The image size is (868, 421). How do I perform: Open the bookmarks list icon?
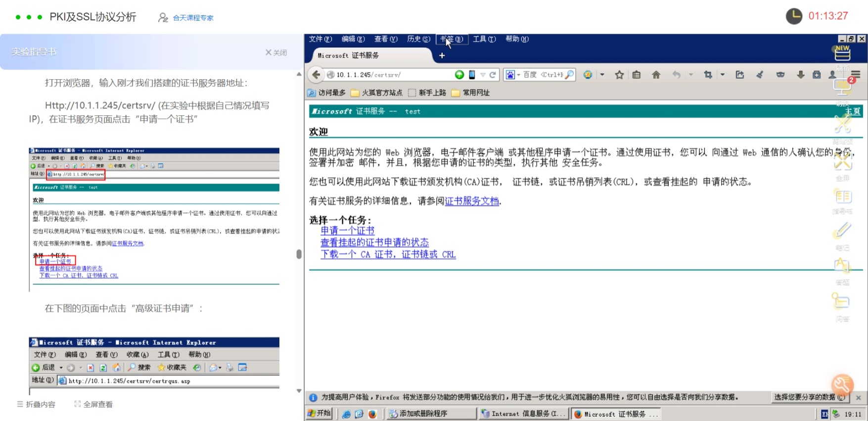tap(637, 75)
